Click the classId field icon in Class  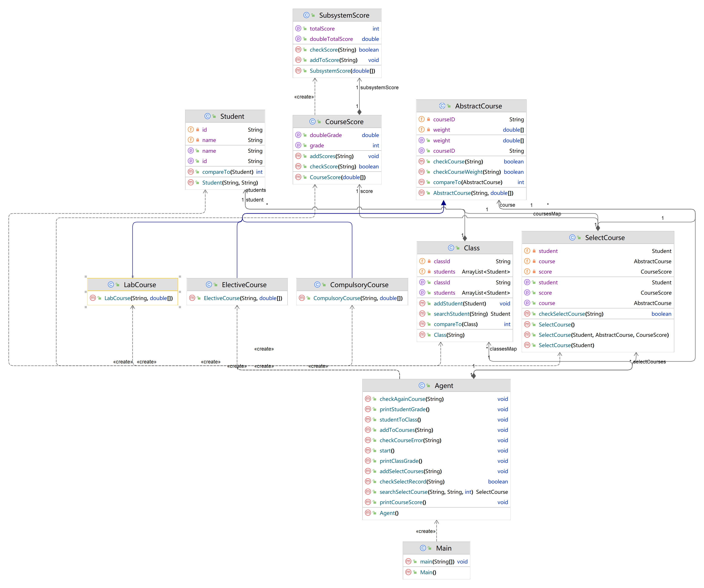coord(422,261)
